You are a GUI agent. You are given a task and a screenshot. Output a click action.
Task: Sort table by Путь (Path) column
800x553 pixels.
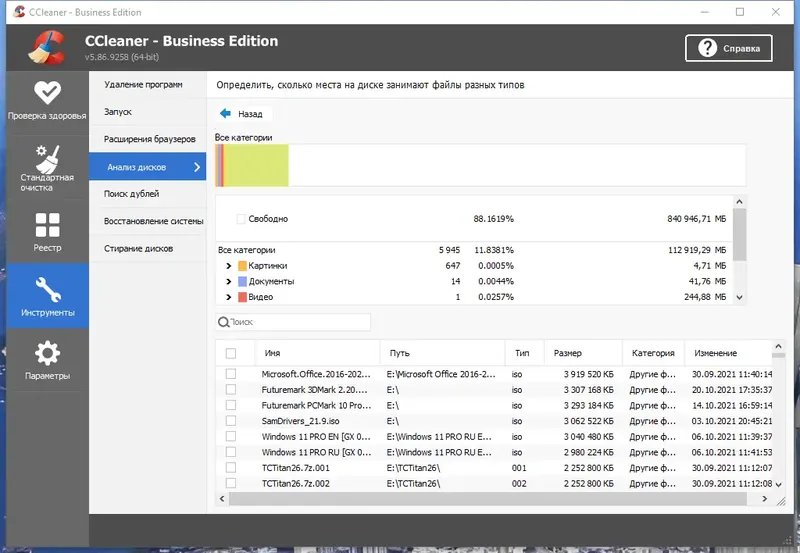[x=442, y=353]
